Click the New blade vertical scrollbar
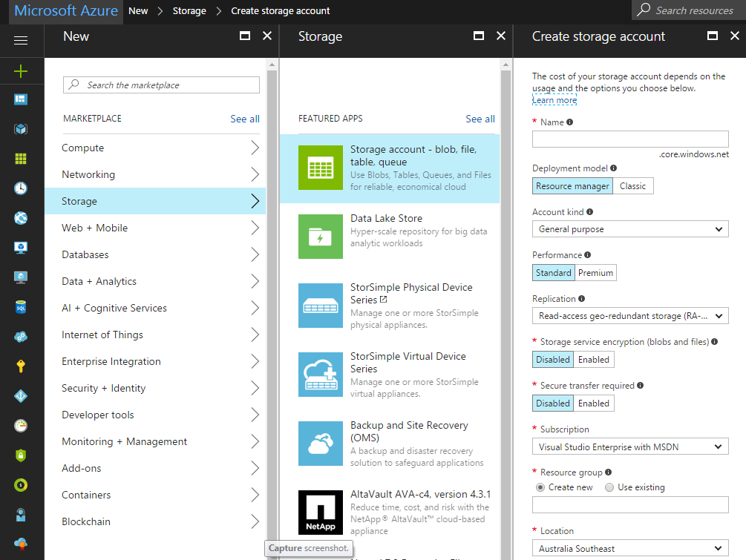The image size is (746, 560). (x=272, y=309)
